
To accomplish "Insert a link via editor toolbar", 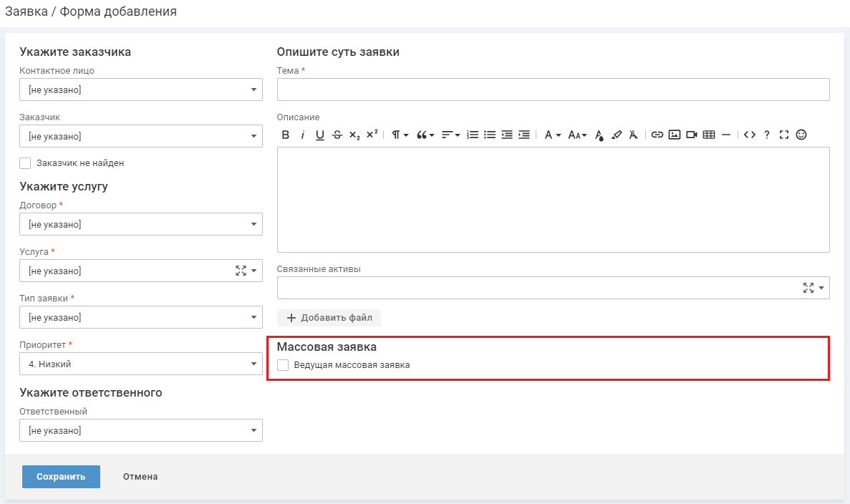I will (657, 135).
